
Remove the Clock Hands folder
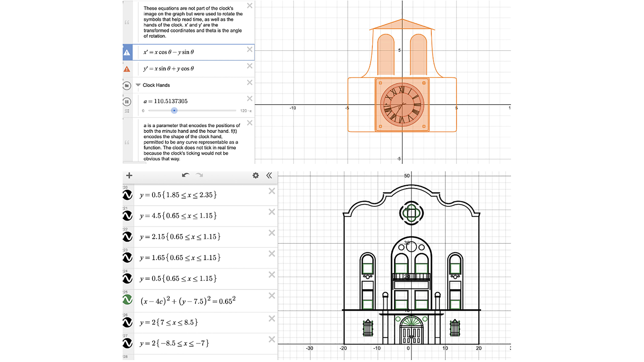coord(250,82)
